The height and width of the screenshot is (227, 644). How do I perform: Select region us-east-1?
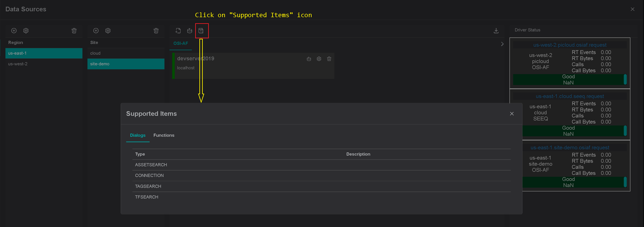pyautogui.click(x=44, y=53)
